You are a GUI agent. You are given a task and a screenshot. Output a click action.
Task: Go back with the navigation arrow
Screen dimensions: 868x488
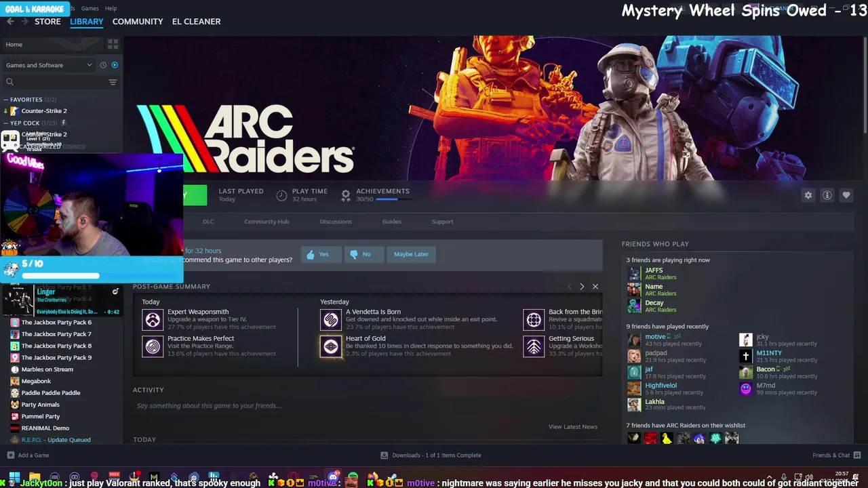(10, 22)
